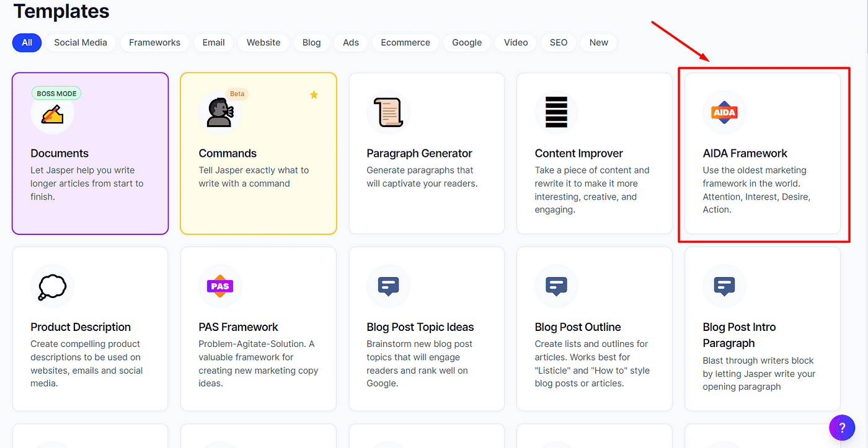
Task: Filter templates by Social Media
Action: tap(81, 43)
